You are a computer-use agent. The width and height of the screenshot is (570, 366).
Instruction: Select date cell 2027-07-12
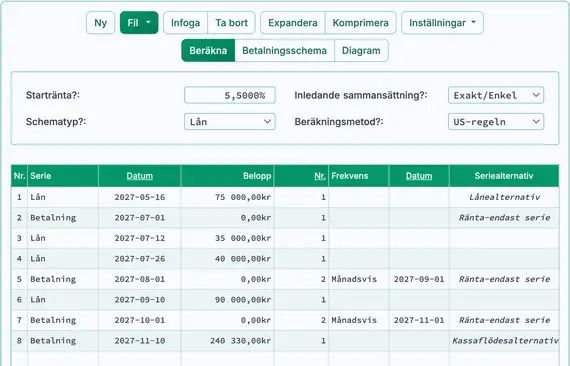(x=140, y=238)
